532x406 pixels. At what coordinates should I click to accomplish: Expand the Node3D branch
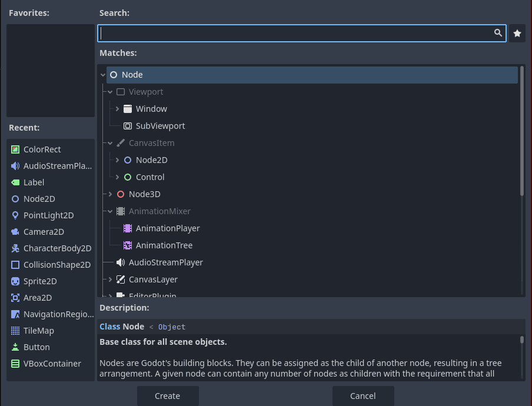point(110,194)
